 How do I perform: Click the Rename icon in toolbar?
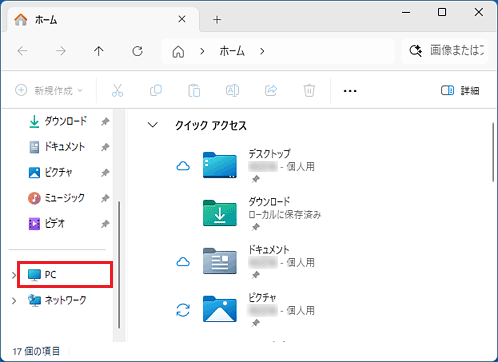[x=232, y=90]
